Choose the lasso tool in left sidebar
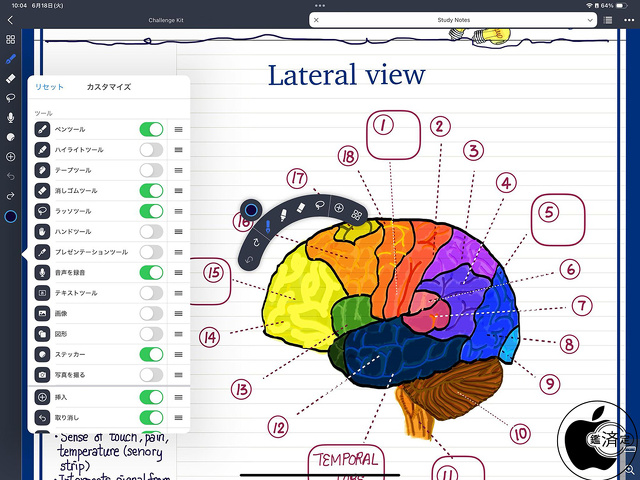Screen dimensions: 640x480 [10, 98]
